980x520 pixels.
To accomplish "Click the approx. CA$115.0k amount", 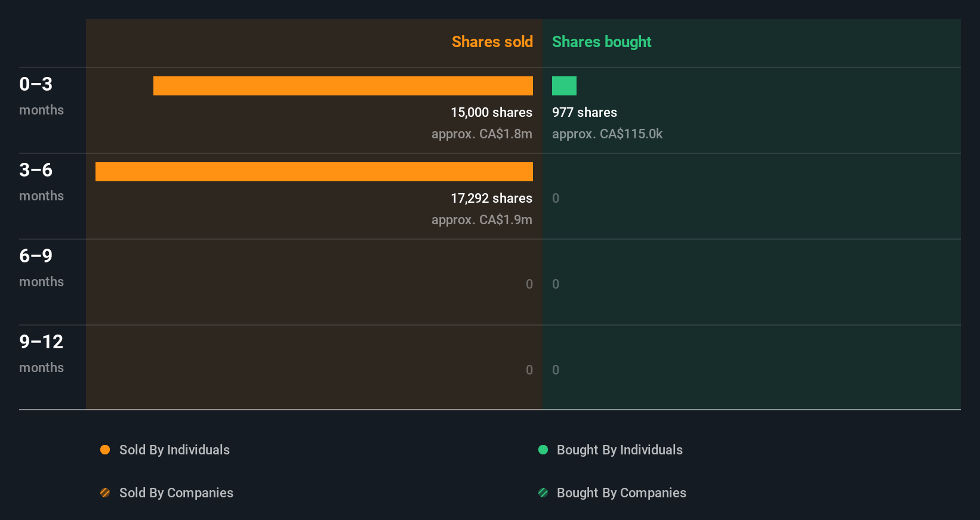I will (607, 134).
